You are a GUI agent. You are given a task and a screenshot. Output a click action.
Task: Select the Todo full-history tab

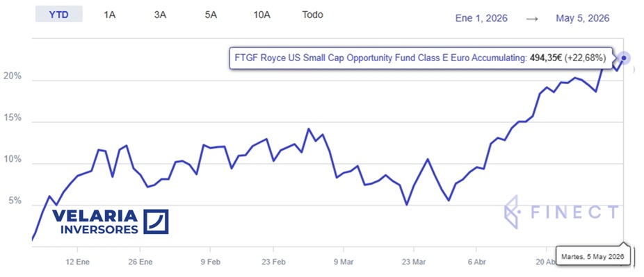(x=312, y=15)
